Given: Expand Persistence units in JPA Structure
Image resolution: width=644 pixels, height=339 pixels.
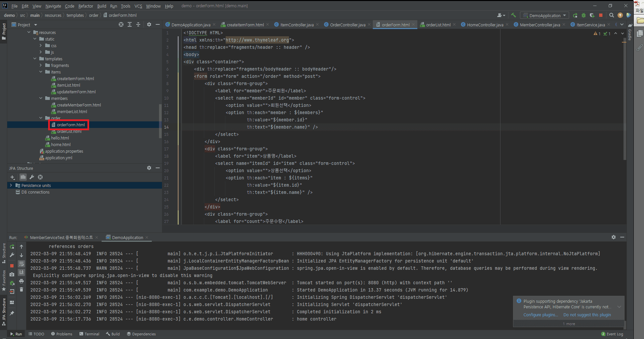Looking at the screenshot, I should click(x=11, y=185).
